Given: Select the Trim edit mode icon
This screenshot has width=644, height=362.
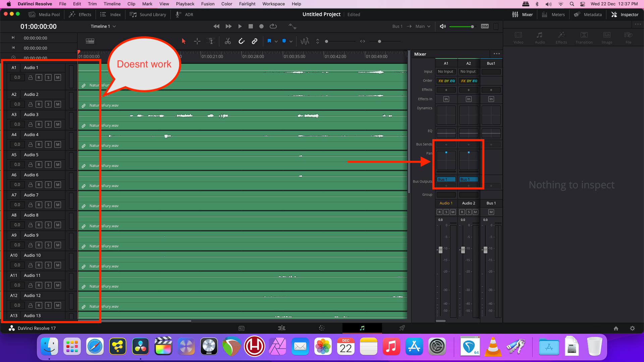Looking at the screenshot, I should click(211, 41).
